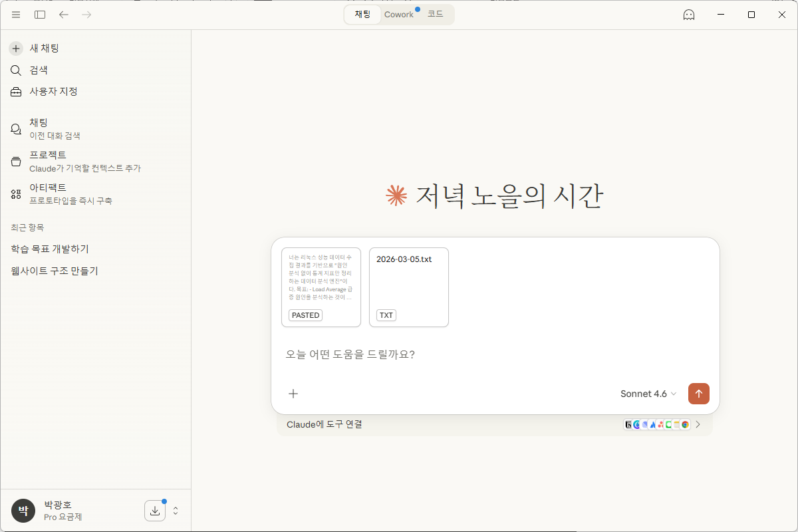Expand account menu up-down chevron
Viewport: 798px width, 532px height.
pos(176,511)
